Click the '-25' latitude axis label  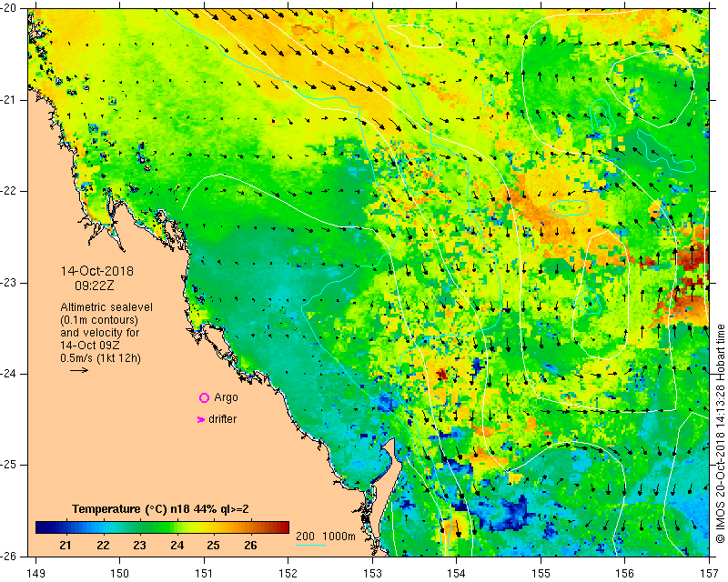click(7, 465)
